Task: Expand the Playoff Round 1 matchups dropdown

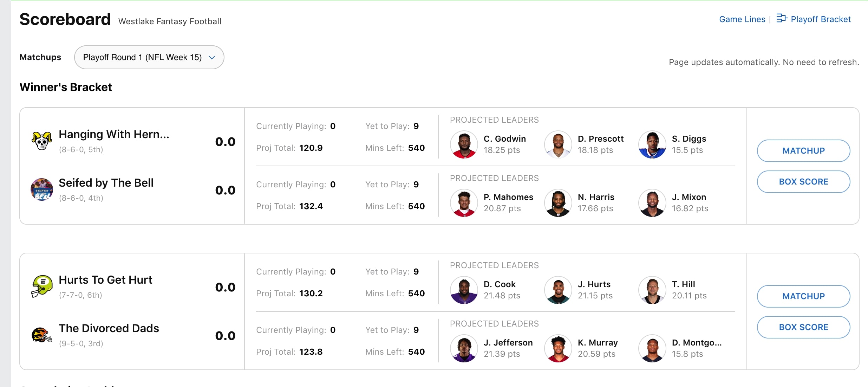Action: pos(149,57)
